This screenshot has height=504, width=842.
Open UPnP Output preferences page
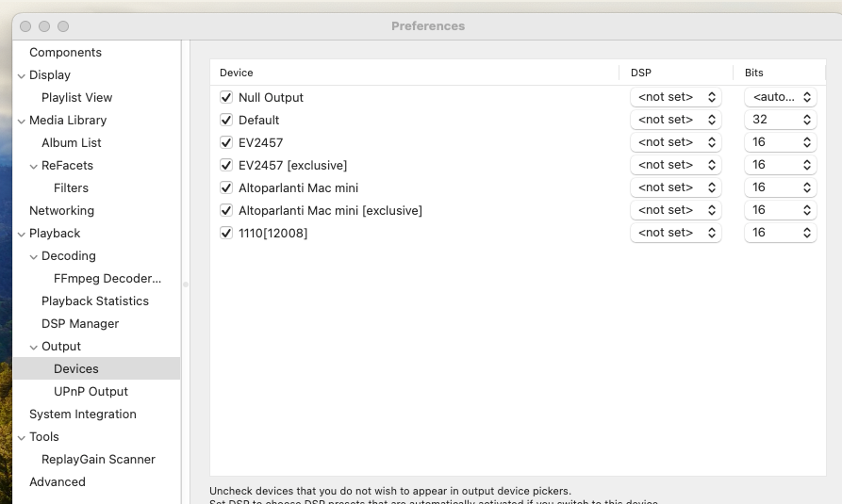[91, 391]
